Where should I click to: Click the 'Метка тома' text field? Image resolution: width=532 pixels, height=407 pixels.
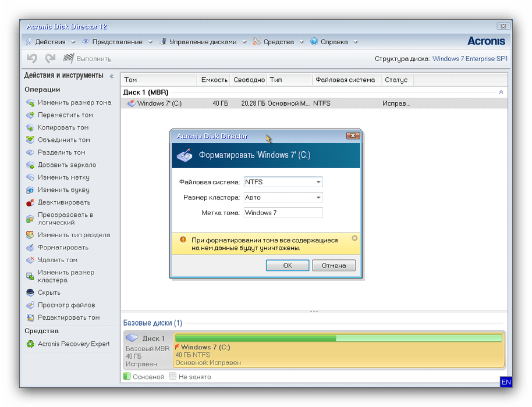point(282,213)
